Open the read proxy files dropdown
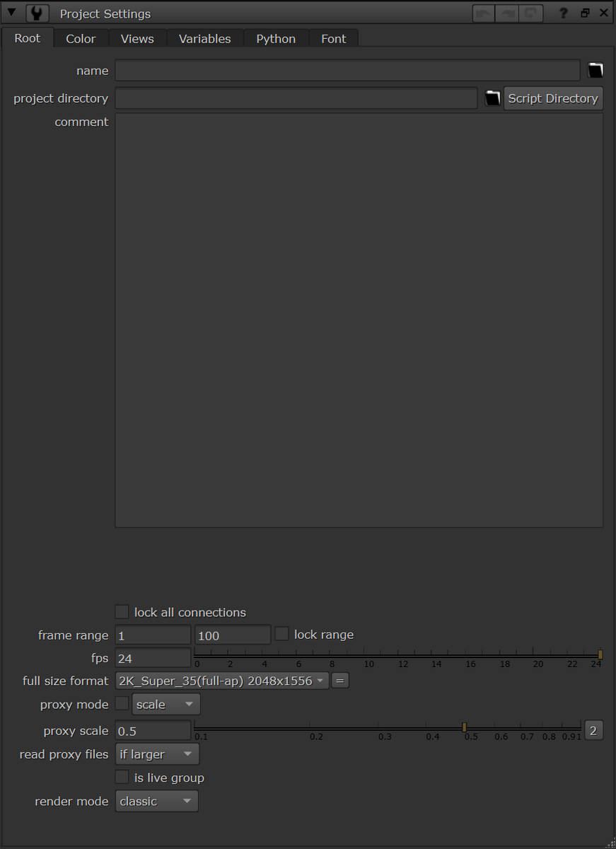Viewport: 616px width, 849px height. (x=156, y=754)
